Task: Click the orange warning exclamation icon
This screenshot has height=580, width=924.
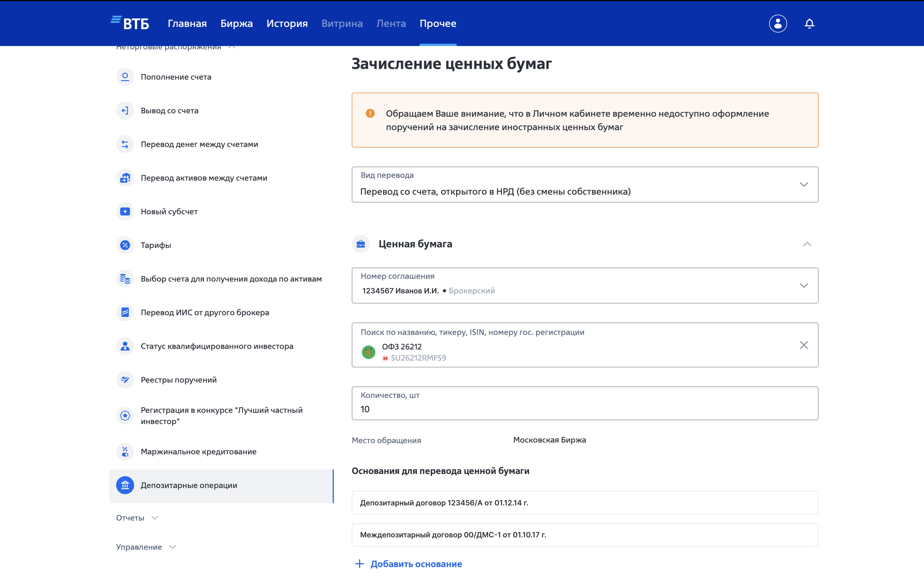Action: 370,113
